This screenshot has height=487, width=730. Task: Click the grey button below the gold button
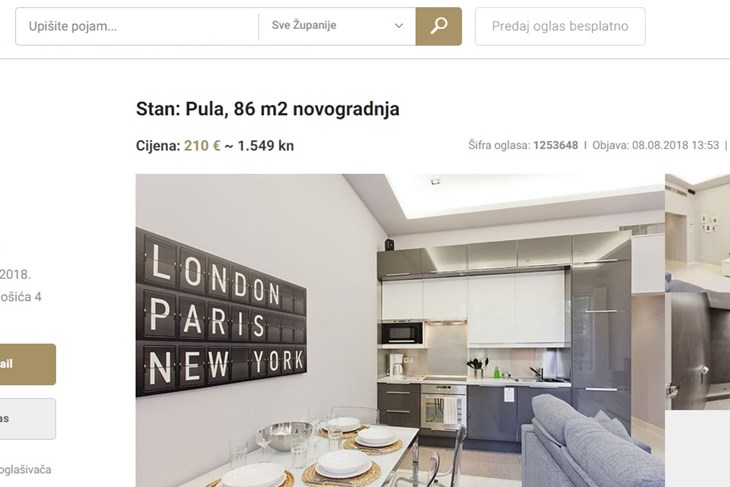pos(27,419)
